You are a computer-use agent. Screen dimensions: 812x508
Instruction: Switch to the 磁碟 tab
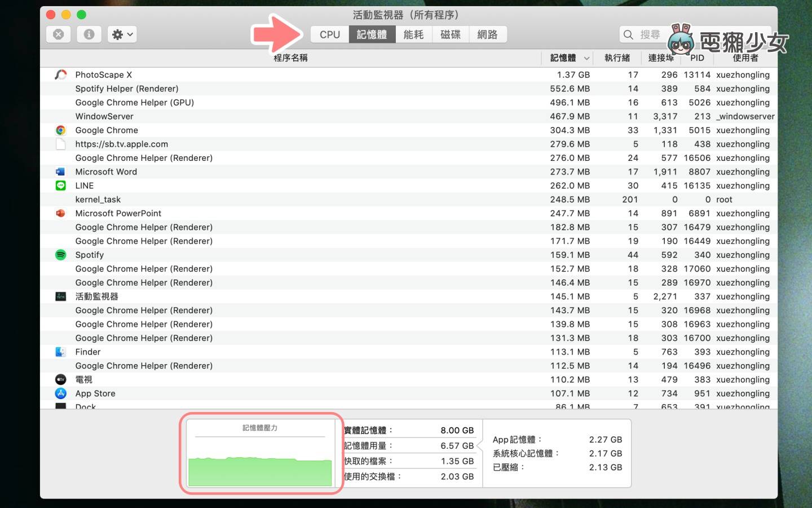451,34
